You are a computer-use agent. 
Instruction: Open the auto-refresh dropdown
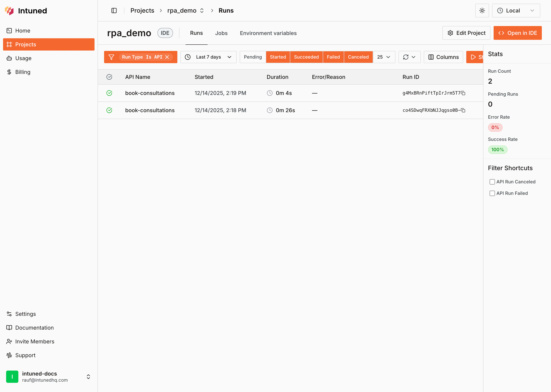click(409, 57)
